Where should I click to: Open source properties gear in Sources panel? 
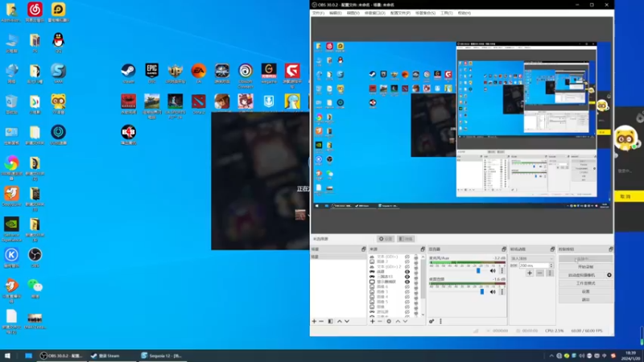click(389, 321)
